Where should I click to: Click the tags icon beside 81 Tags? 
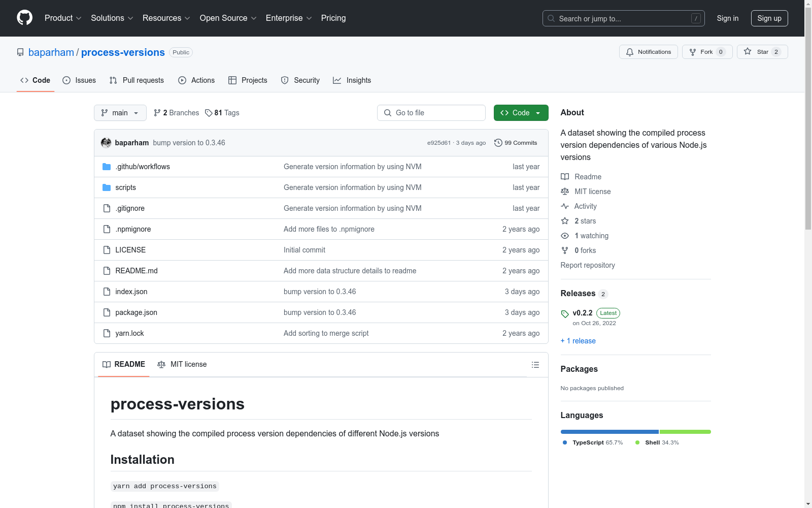[x=209, y=113]
